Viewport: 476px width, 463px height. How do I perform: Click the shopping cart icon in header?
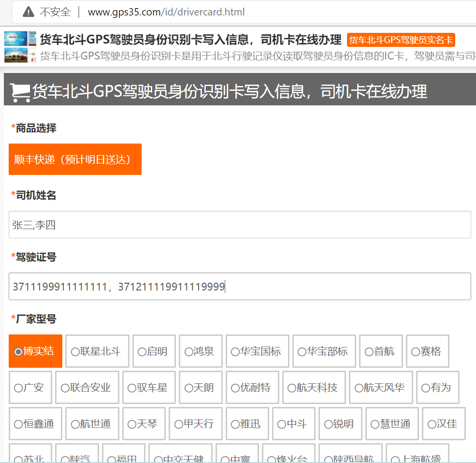[20, 92]
